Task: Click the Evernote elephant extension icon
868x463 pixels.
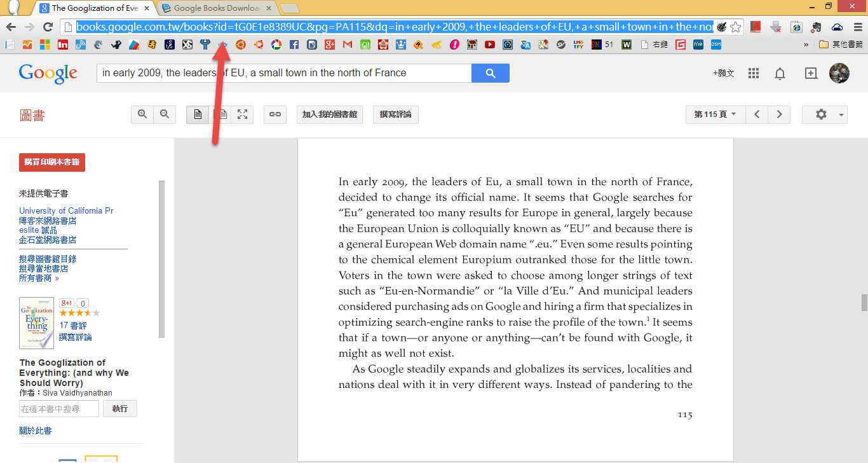Action: (x=817, y=27)
